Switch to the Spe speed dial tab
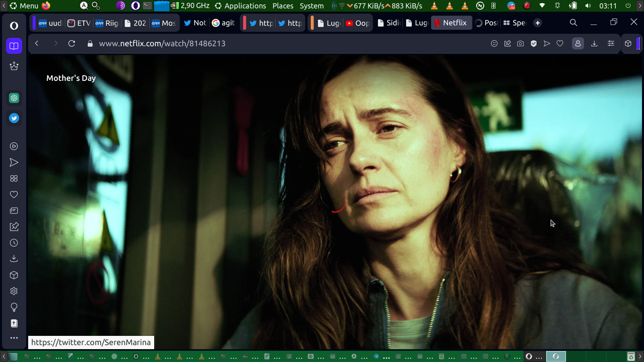The width and height of the screenshot is (644, 362). click(x=514, y=23)
